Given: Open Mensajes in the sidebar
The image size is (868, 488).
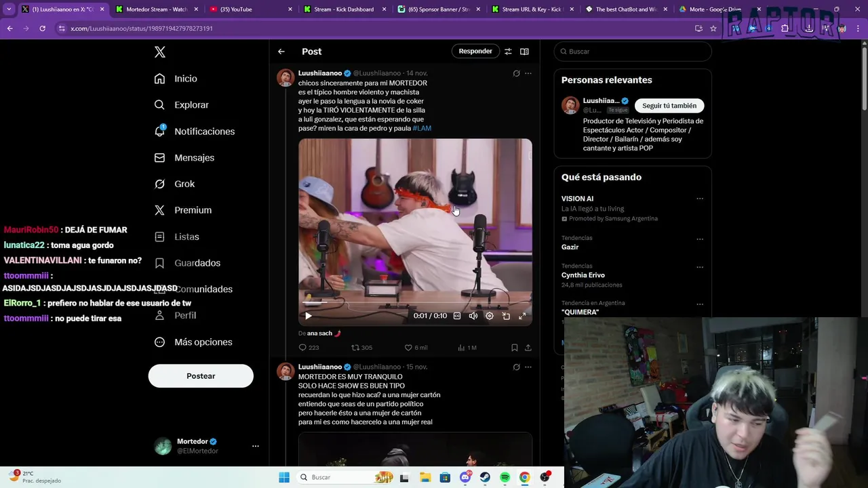Looking at the screenshot, I should pyautogui.click(x=184, y=157).
